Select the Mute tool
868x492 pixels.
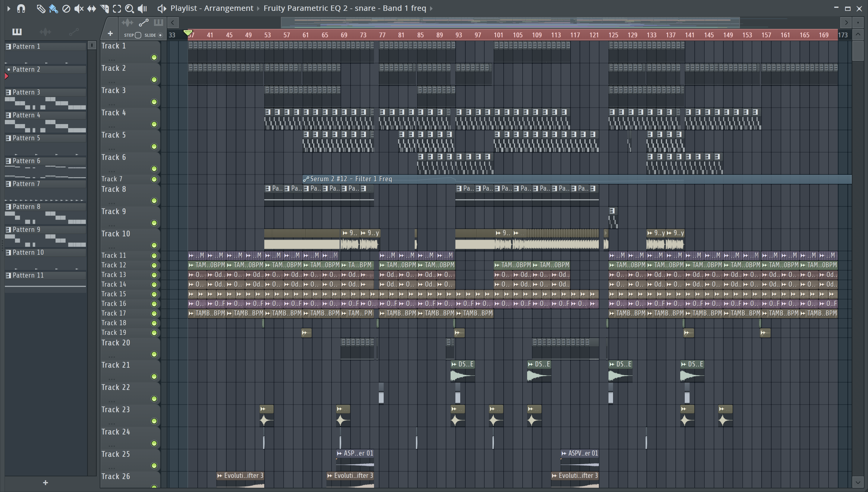(79, 8)
